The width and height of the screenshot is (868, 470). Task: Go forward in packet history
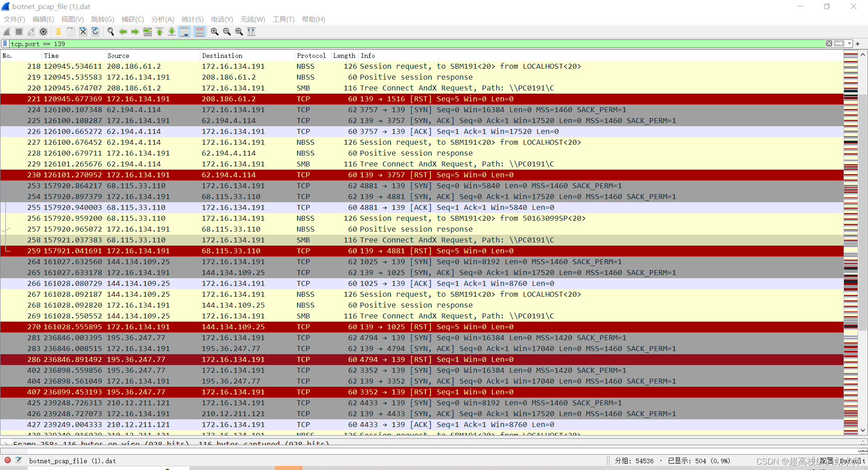(x=135, y=32)
